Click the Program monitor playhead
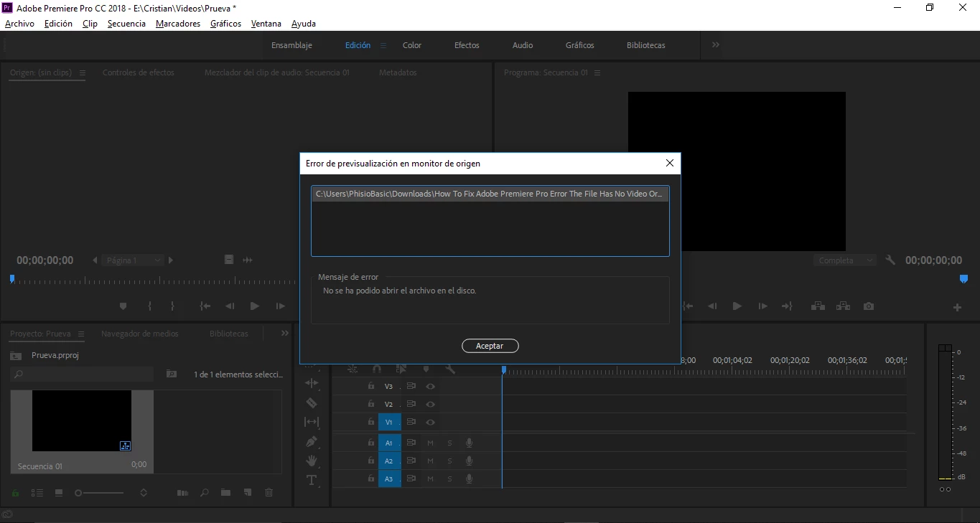The height and width of the screenshot is (523, 980). tap(964, 278)
